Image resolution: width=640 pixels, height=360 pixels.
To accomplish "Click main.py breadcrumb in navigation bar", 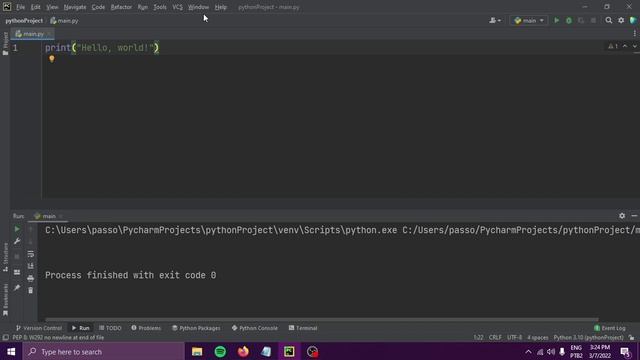I will pyautogui.click(x=64, y=20).
